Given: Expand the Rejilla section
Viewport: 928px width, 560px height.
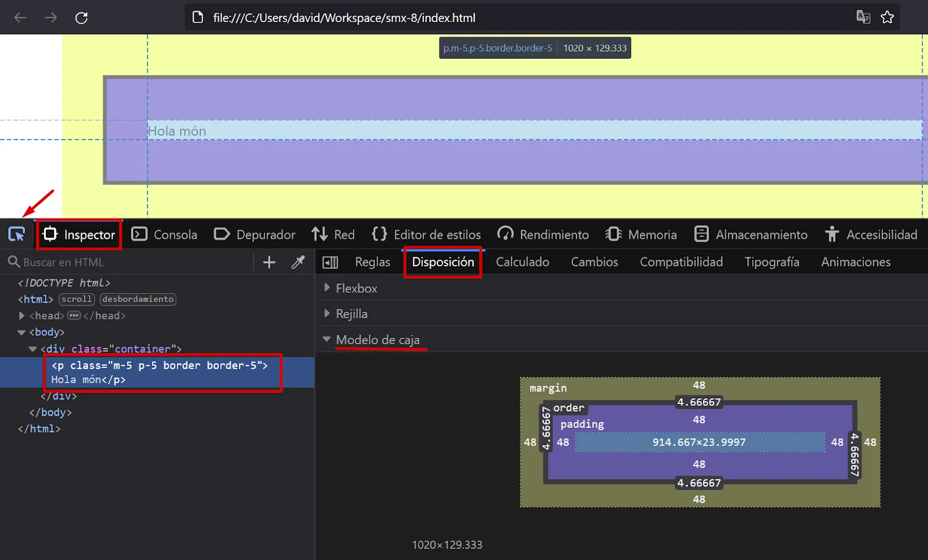Looking at the screenshot, I should point(327,313).
